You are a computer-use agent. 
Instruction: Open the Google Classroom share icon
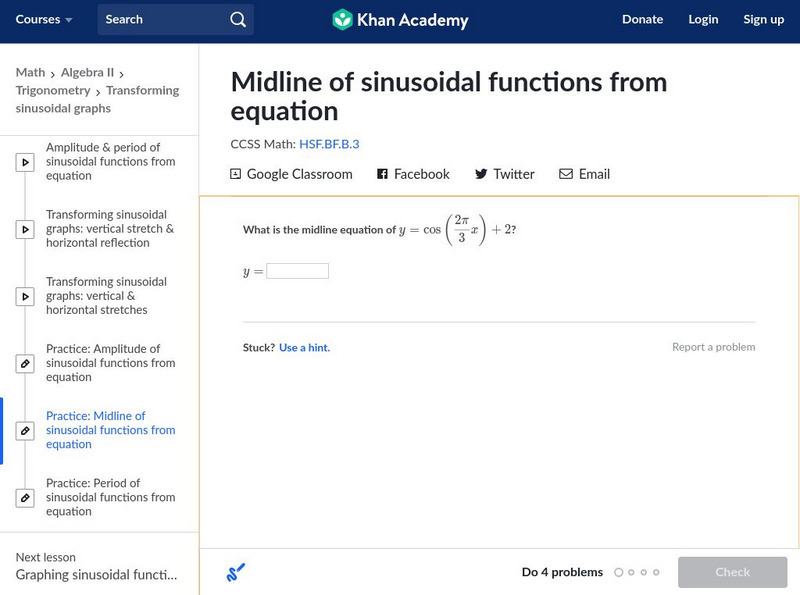(x=237, y=174)
